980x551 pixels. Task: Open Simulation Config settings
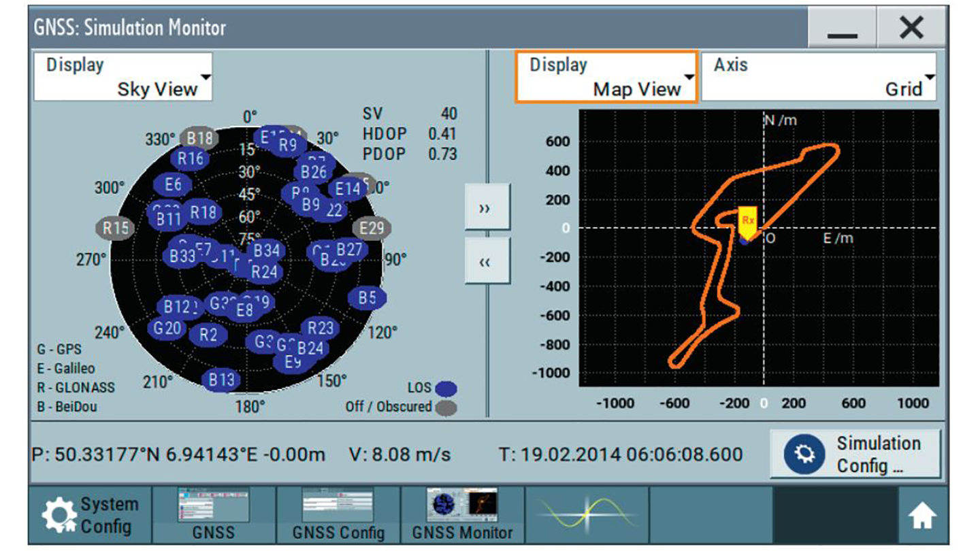855,454
